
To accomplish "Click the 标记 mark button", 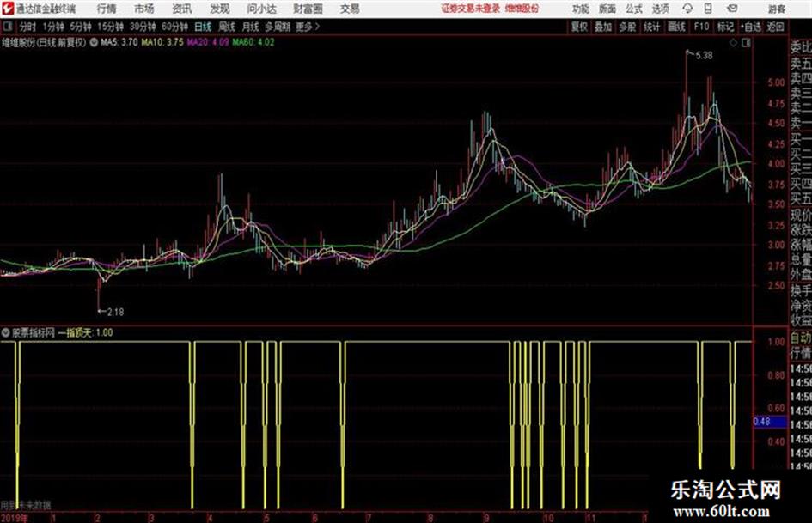I will 725,27.
